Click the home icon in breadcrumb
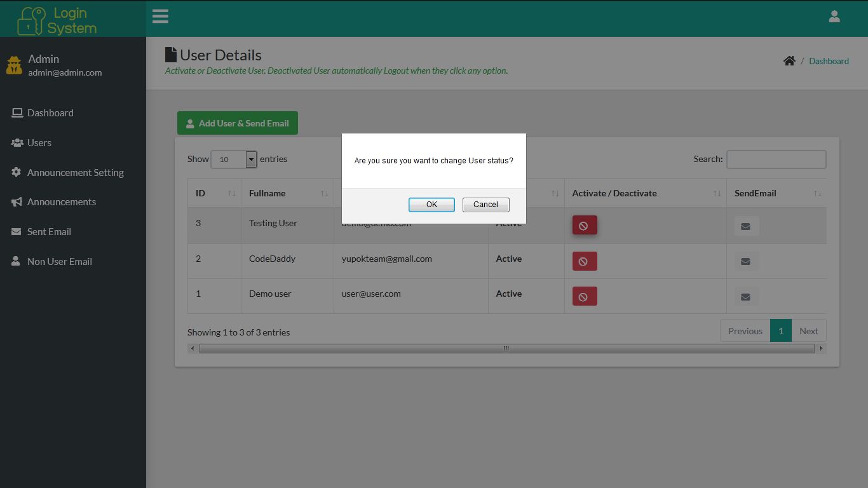The height and width of the screenshot is (488, 868). tap(789, 61)
